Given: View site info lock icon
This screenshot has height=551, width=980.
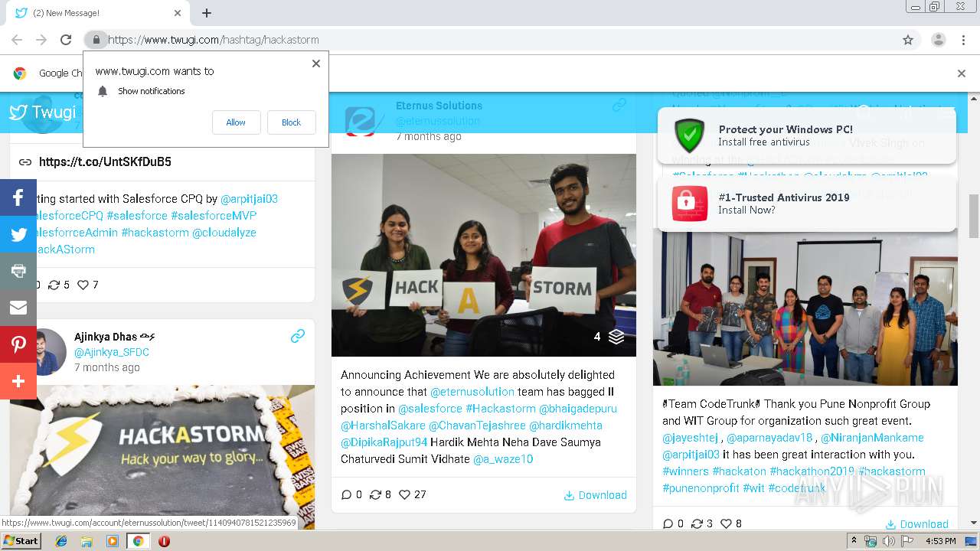Looking at the screenshot, I should tap(96, 40).
